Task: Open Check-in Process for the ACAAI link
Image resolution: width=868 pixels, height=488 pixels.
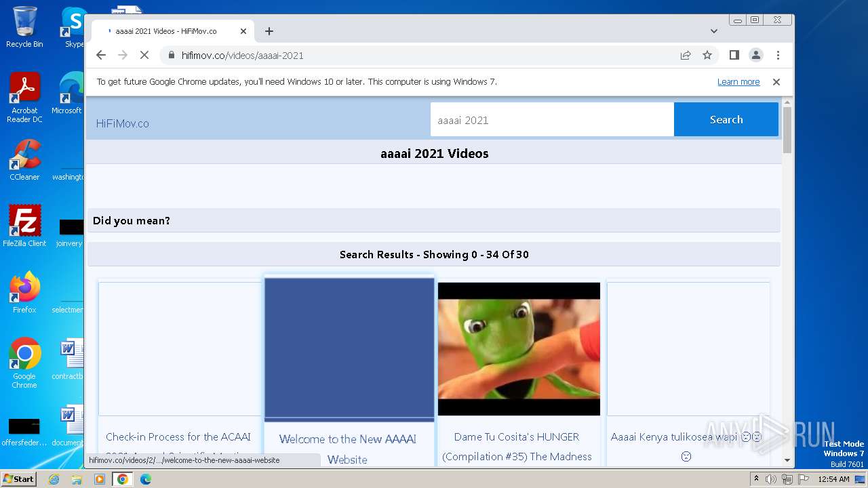Action: pyautogui.click(x=178, y=437)
